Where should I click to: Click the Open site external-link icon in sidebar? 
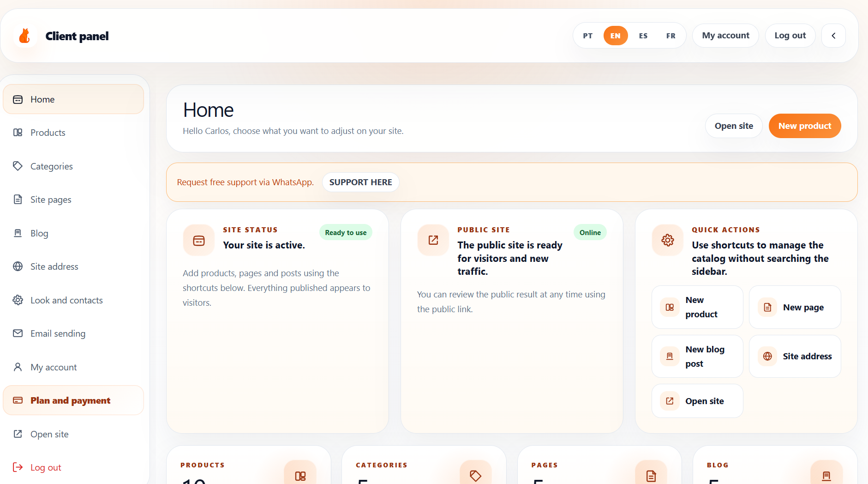18,434
